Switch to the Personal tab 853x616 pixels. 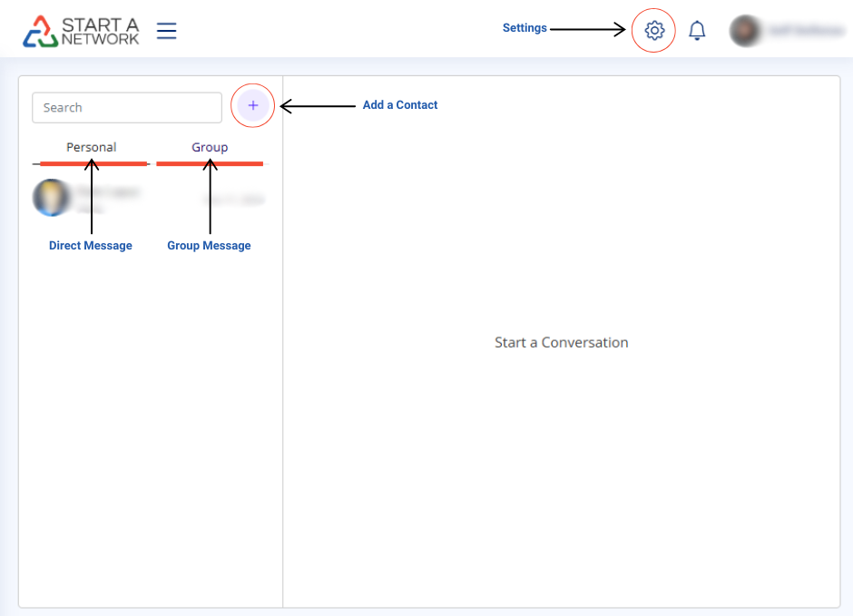pyautogui.click(x=92, y=147)
